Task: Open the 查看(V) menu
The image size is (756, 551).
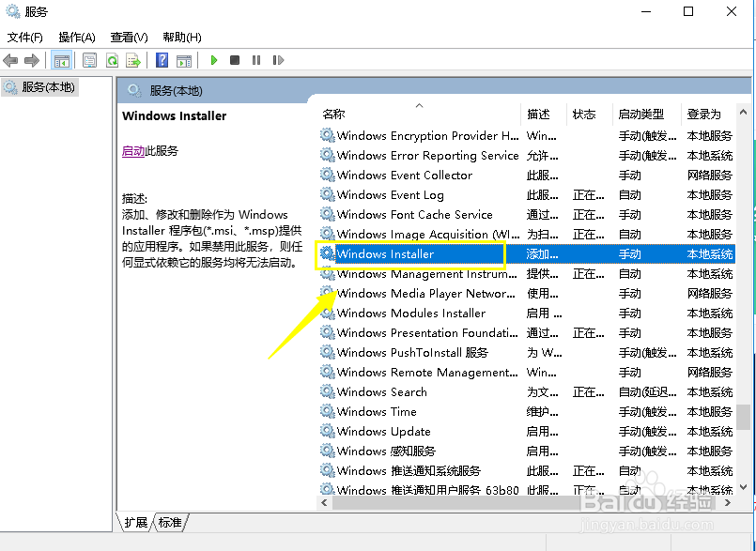Action: pyautogui.click(x=128, y=37)
